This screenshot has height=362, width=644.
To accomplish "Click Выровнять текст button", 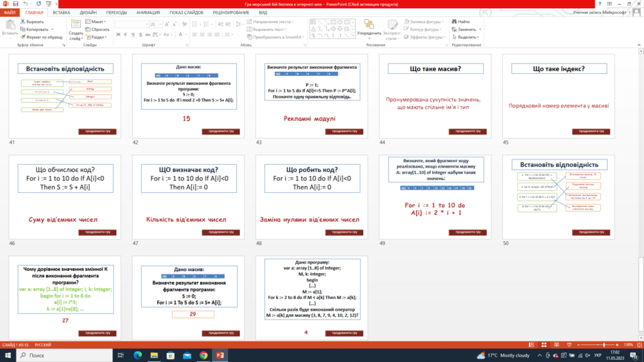I will pos(267,29).
